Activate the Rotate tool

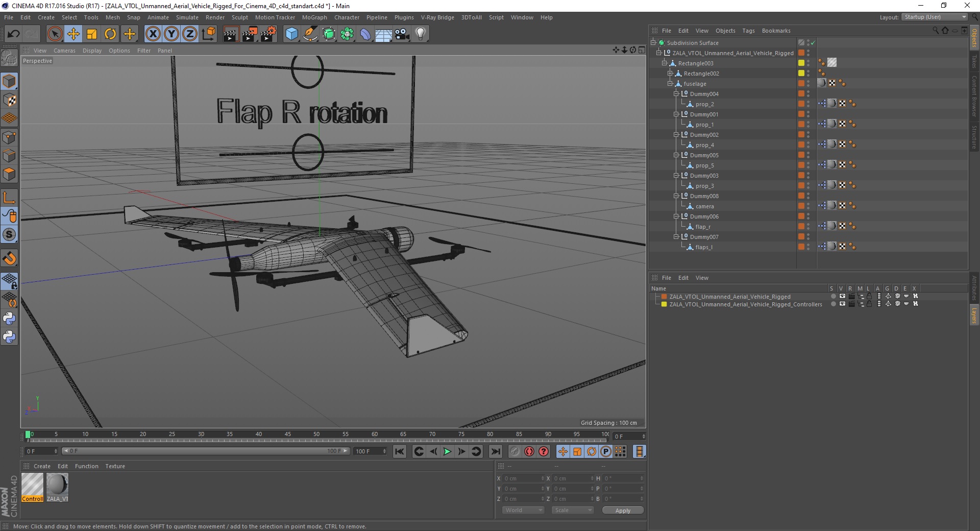(x=110, y=34)
